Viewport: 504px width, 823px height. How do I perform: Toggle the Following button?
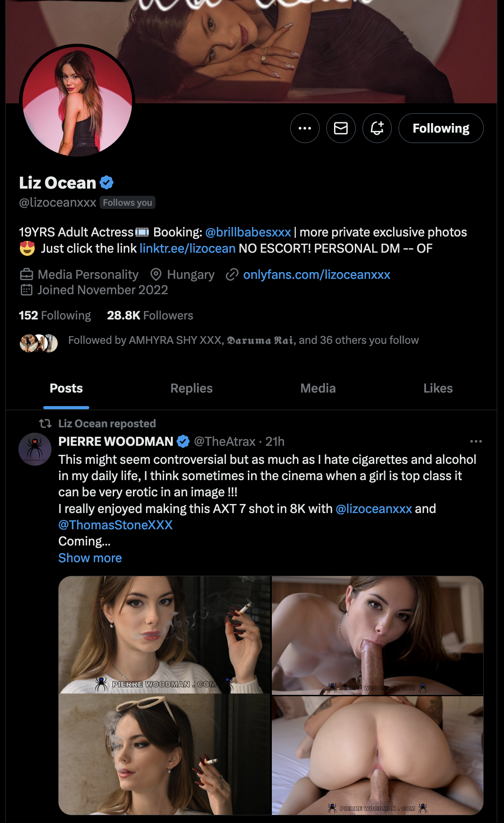440,128
